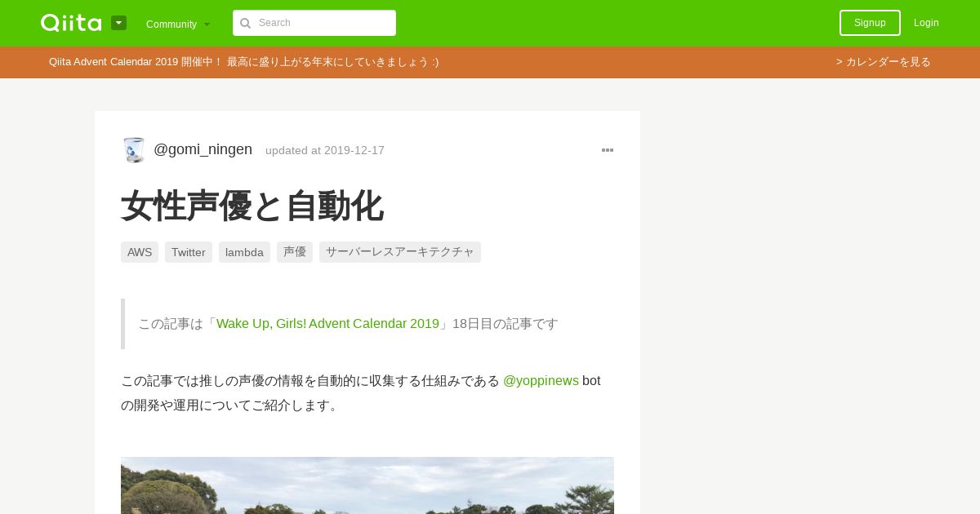The height and width of the screenshot is (514, 980).
Task: Click の開発や運用についてご紹介します text
Action: click(231, 405)
